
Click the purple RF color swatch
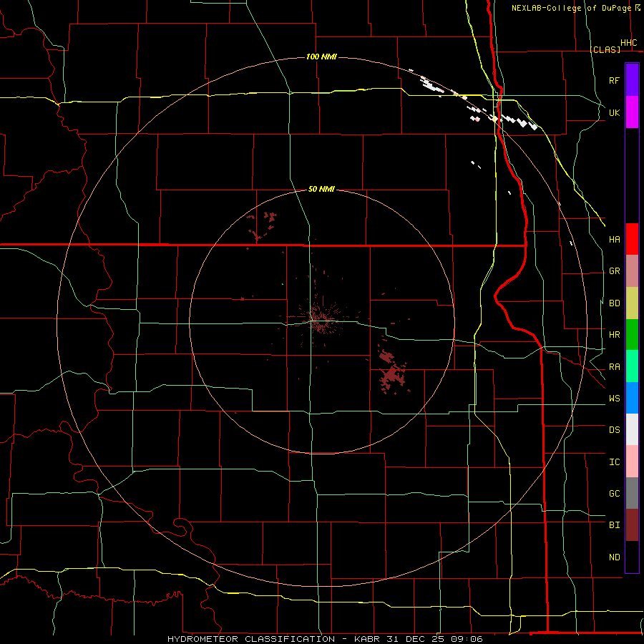point(632,80)
